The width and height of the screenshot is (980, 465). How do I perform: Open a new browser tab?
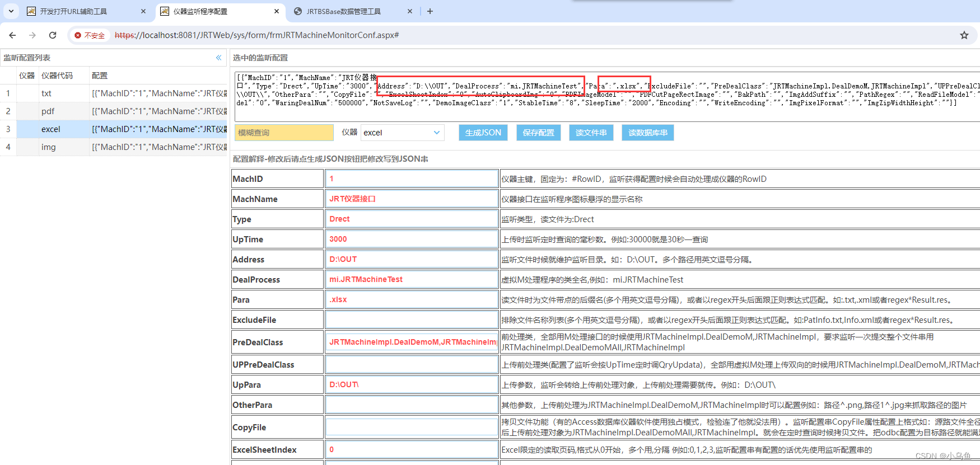point(430,11)
